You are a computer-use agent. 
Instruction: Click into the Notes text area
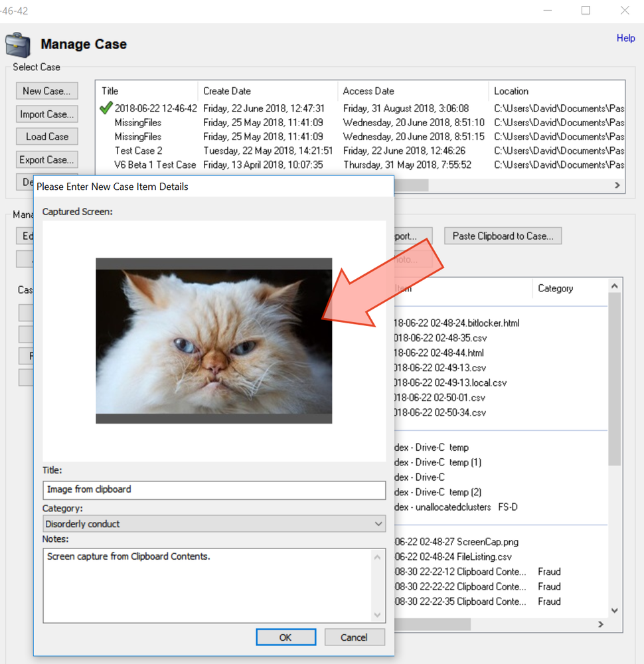point(207,586)
